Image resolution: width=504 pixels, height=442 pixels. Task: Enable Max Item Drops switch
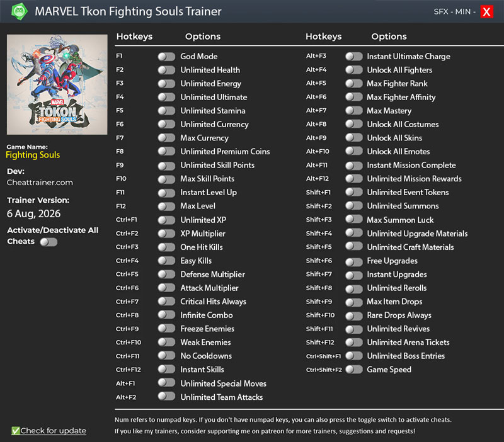coord(354,303)
